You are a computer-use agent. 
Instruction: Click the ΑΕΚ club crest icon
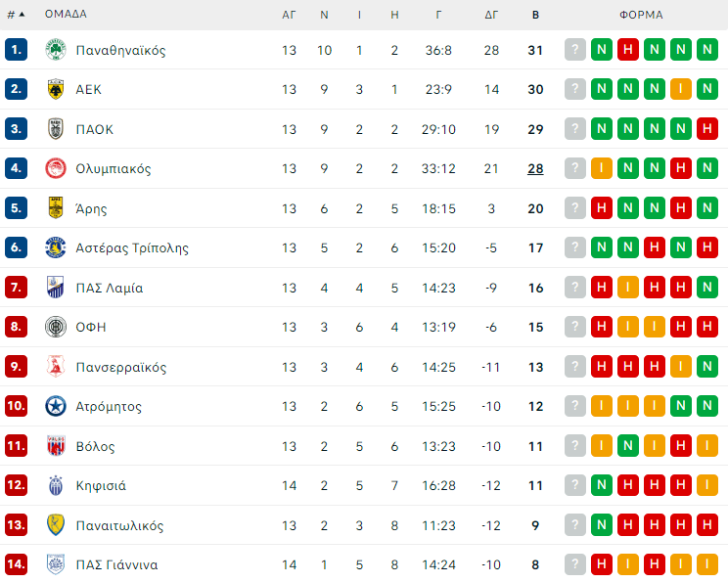click(56, 89)
